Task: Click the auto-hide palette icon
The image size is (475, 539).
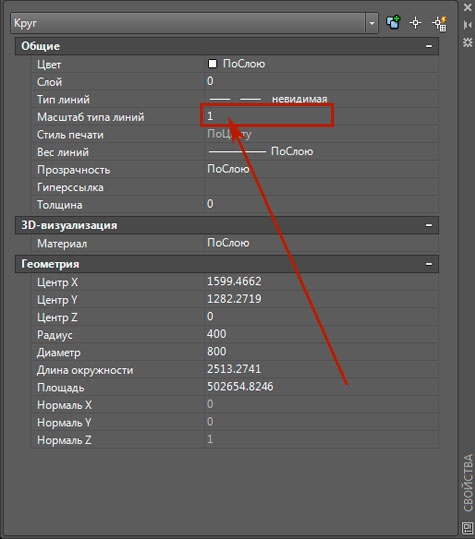Action: pos(467,25)
